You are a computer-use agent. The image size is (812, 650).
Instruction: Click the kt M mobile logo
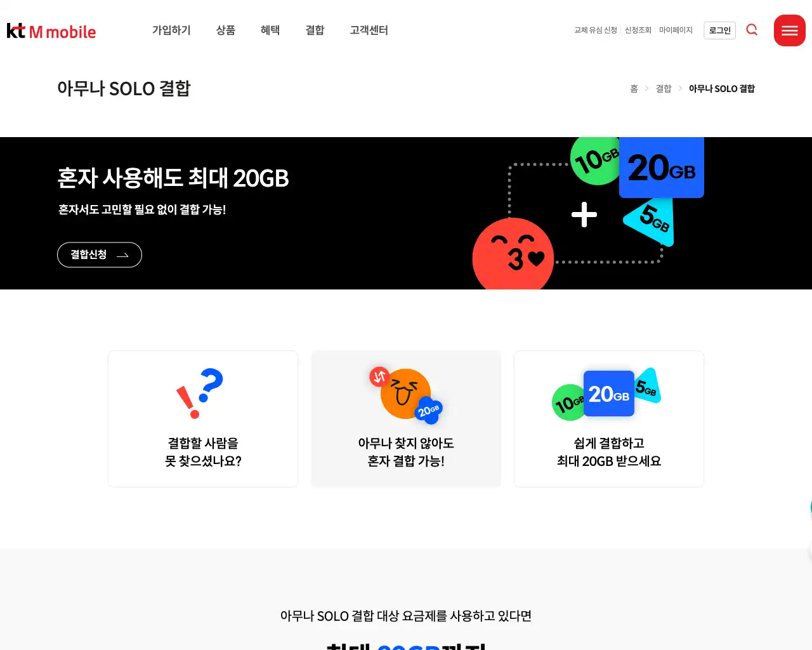tap(51, 31)
